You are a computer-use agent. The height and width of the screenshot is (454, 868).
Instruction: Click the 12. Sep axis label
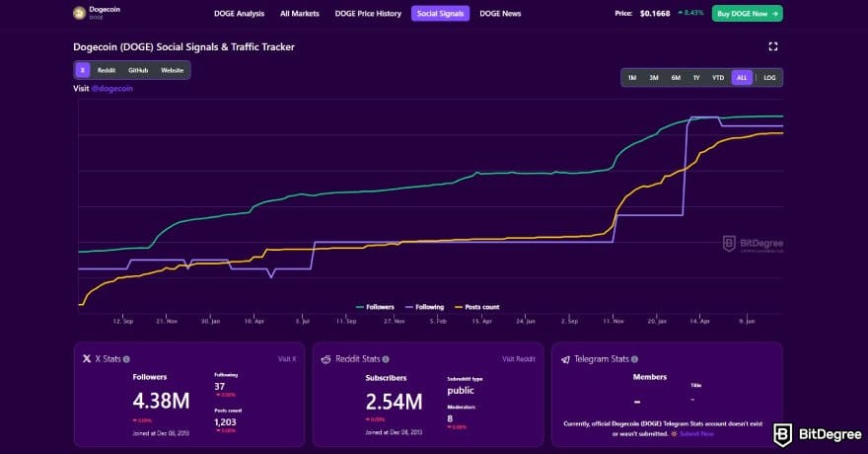point(123,321)
